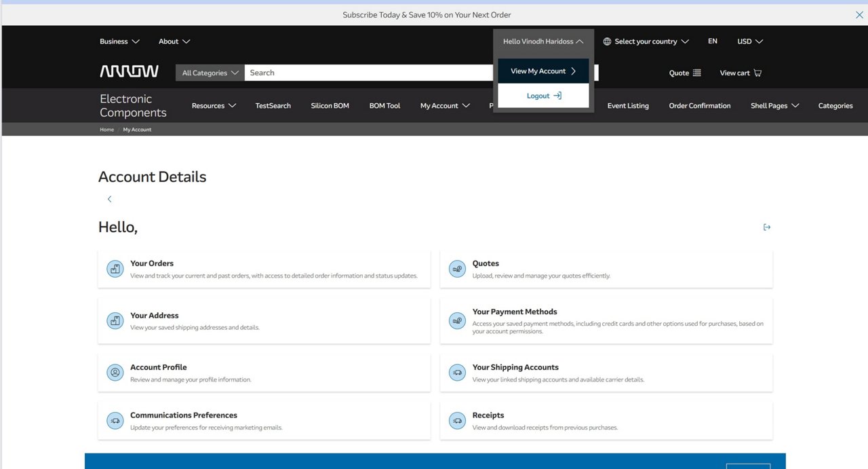Click the Quotes card icon
Screen dimensions: 868x469
click(458, 269)
